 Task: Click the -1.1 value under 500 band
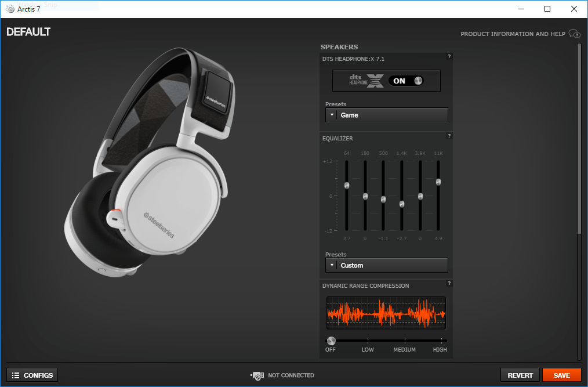pos(383,238)
